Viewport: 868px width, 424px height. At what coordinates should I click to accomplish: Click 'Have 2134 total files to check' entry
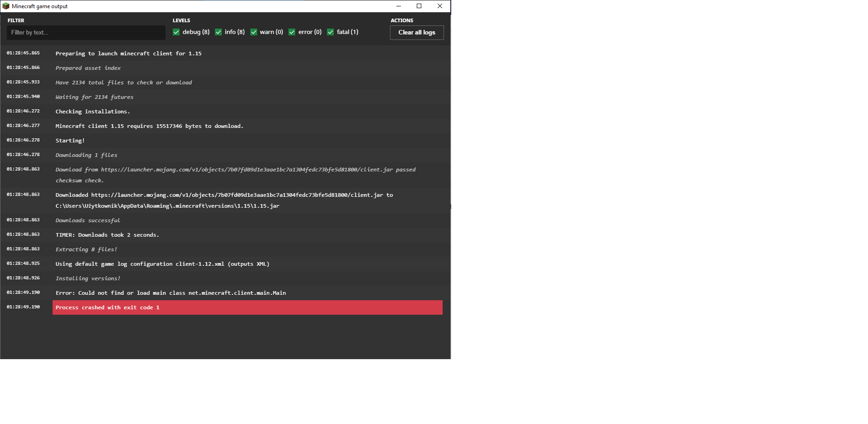(x=124, y=83)
